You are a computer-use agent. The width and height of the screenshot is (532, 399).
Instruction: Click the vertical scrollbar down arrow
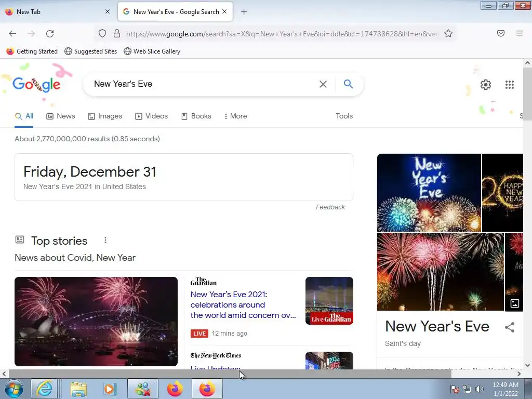[527, 365]
